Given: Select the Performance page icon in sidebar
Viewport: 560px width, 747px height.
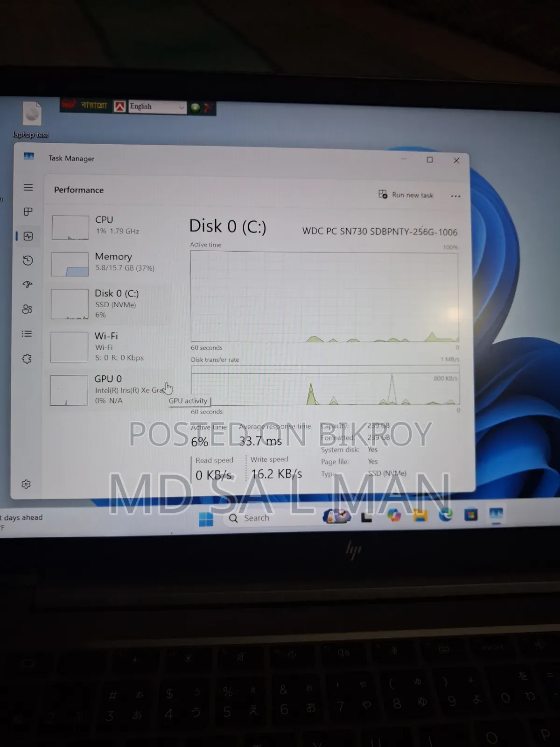Looking at the screenshot, I should coord(28,236).
